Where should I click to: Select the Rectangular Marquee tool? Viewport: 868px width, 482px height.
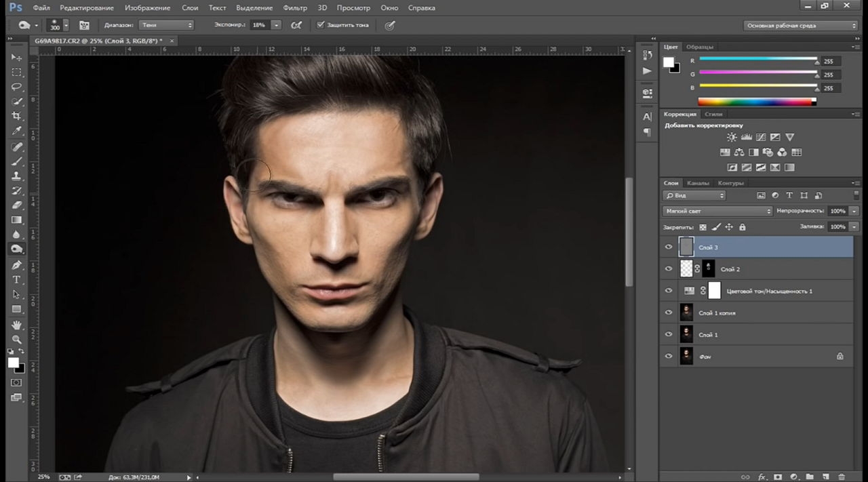coord(16,73)
